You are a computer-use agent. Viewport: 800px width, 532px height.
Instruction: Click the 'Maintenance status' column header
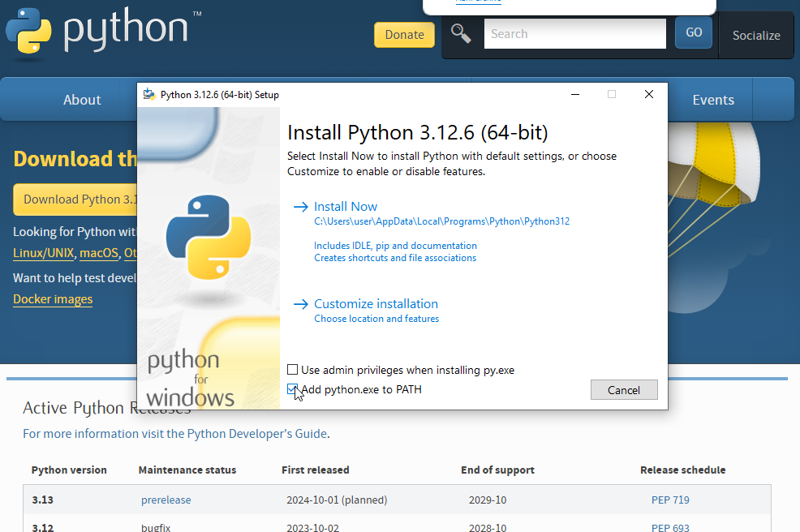tap(187, 470)
